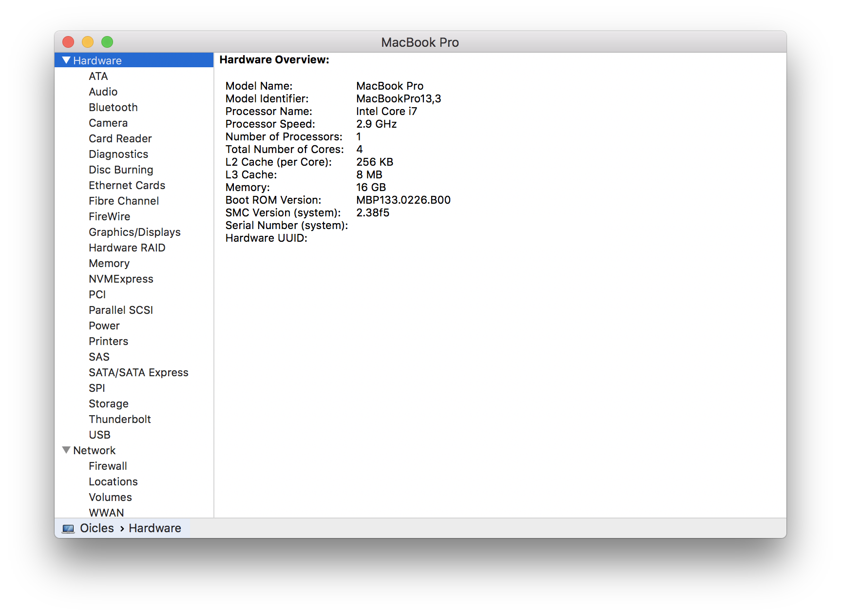Open the Card Reader section
The image size is (841, 616).
pos(120,138)
